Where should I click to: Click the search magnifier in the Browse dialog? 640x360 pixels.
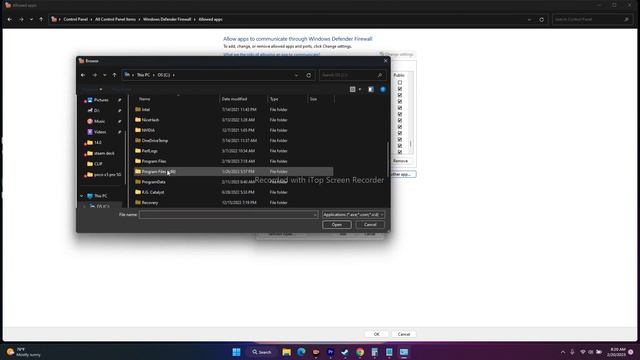(380, 75)
